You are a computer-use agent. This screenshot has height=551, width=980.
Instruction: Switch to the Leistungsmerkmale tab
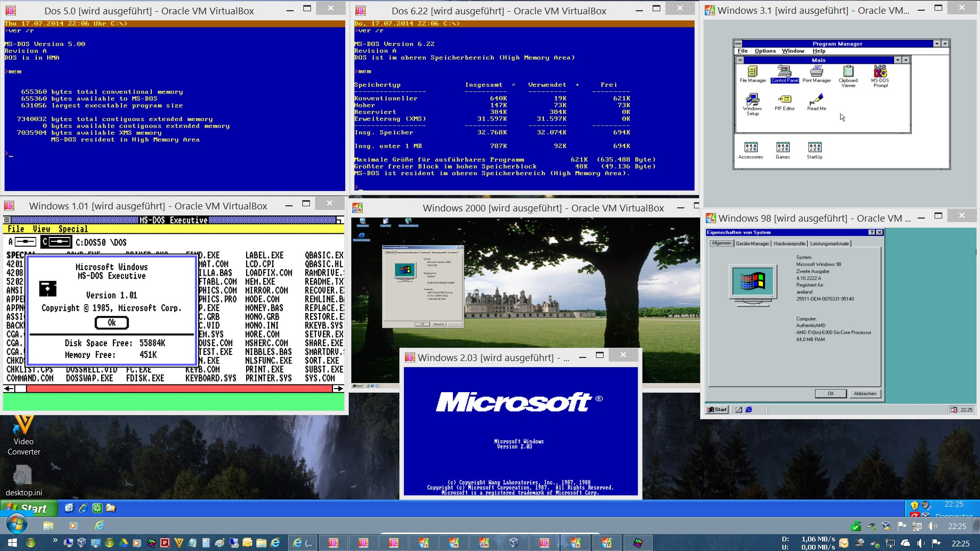coord(829,244)
